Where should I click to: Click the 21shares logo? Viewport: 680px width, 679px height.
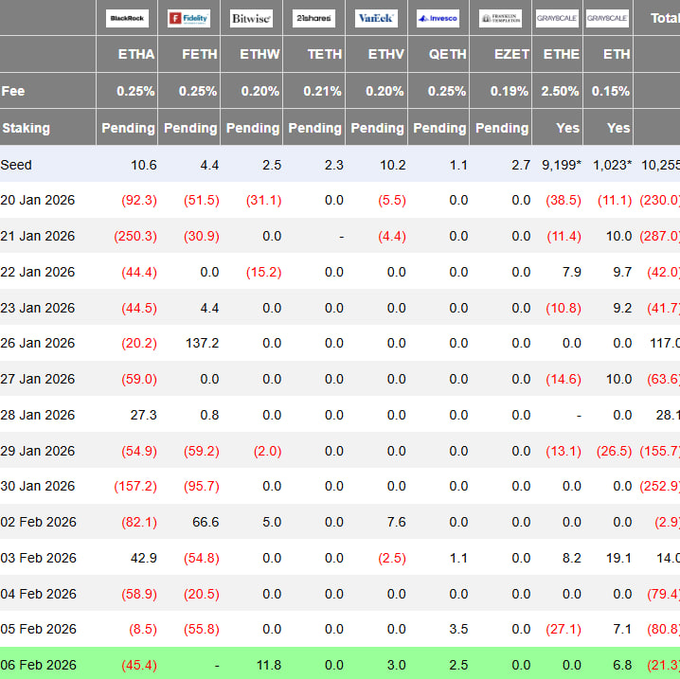click(313, 18)
